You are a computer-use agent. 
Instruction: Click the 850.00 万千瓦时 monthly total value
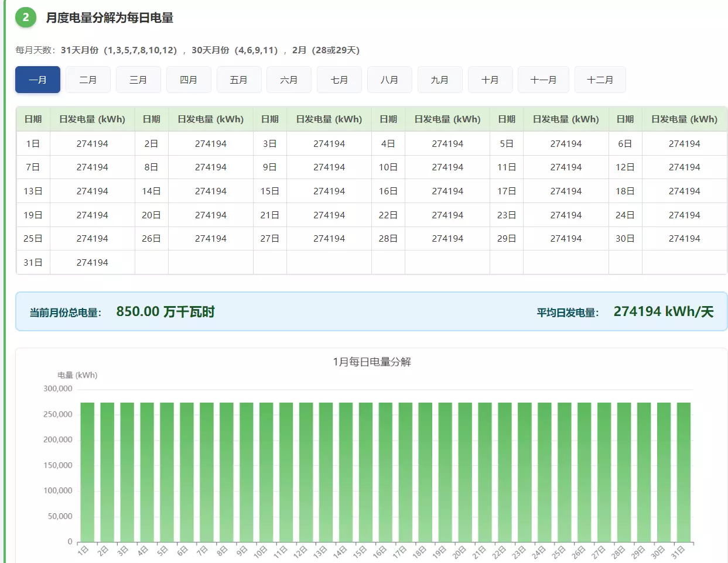165,311
